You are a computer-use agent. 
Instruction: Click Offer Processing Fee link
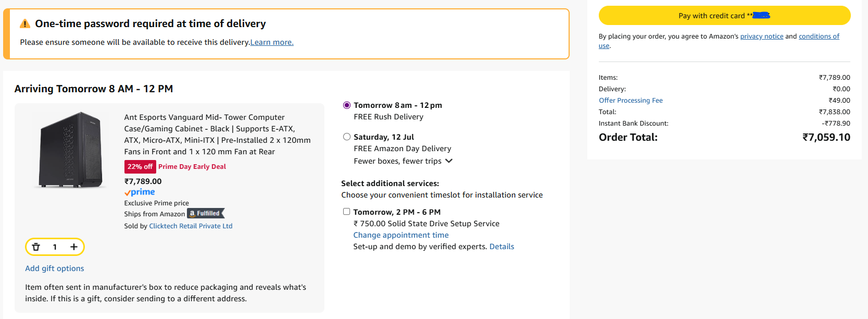coord(631,101)
